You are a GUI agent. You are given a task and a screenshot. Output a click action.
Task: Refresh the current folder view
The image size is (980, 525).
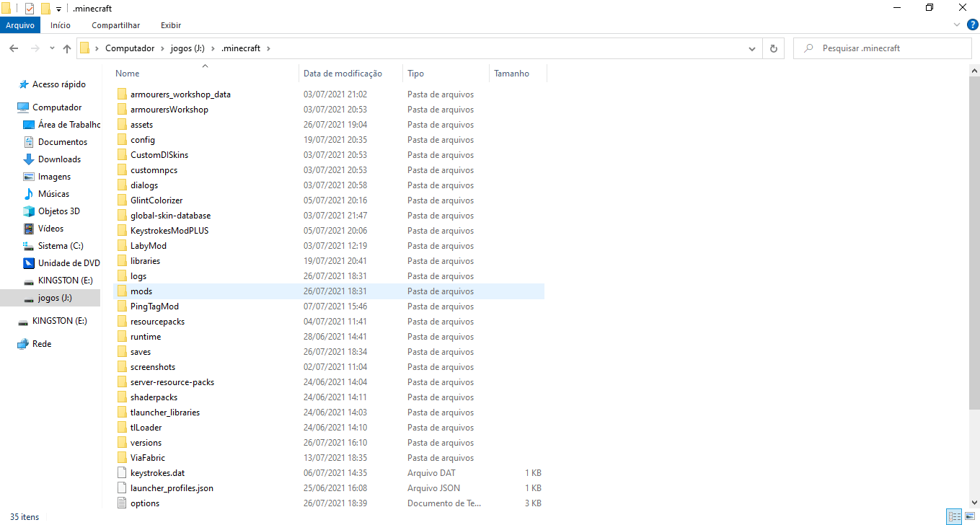774,48
